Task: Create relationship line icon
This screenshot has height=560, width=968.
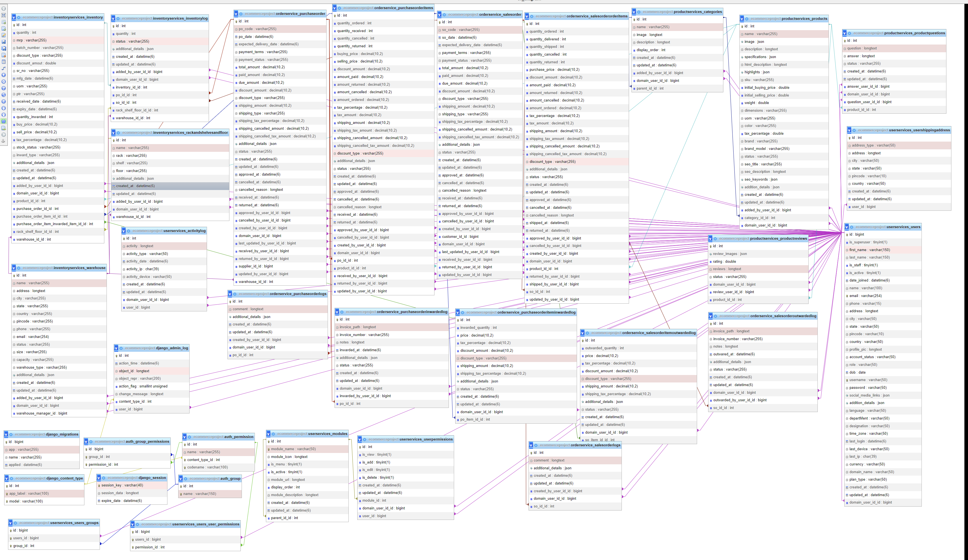Action: point(3,69)
